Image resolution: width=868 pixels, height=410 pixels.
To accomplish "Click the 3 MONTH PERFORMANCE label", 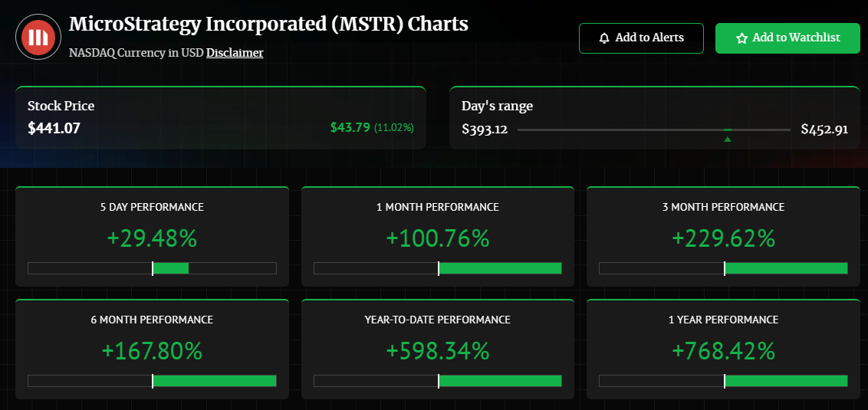I will point(724,208).
